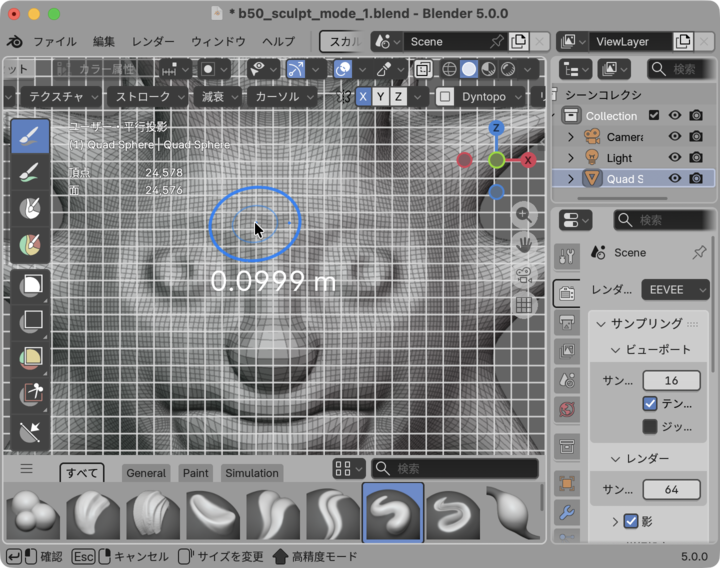Viewport: 720px width, 568px height.
Task: Hide the Light in viewport
Action: [x=675, y=157]
